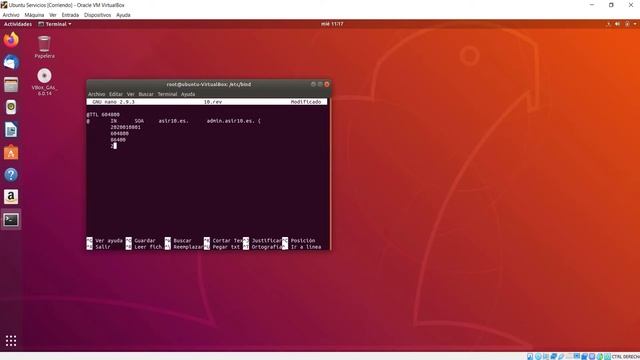Close the terminal window with red button
This screenshot has height=360, width=640.
[x=327, y=84]
